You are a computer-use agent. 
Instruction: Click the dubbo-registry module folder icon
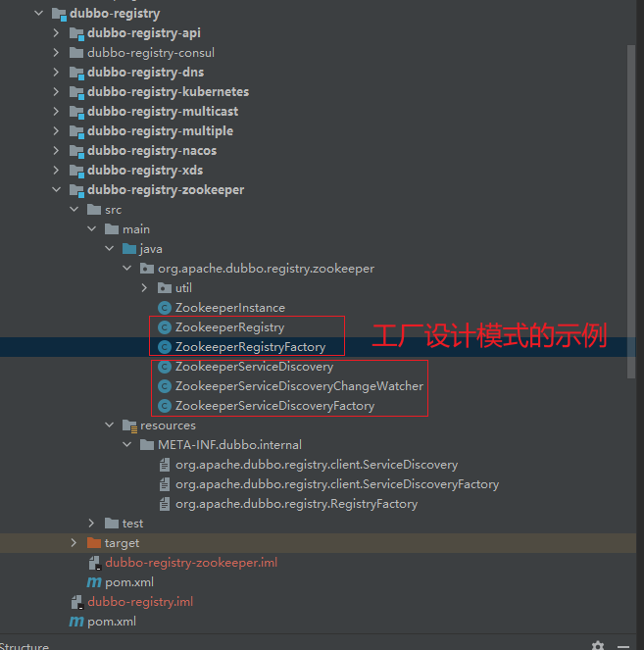[x=59, y=14]
